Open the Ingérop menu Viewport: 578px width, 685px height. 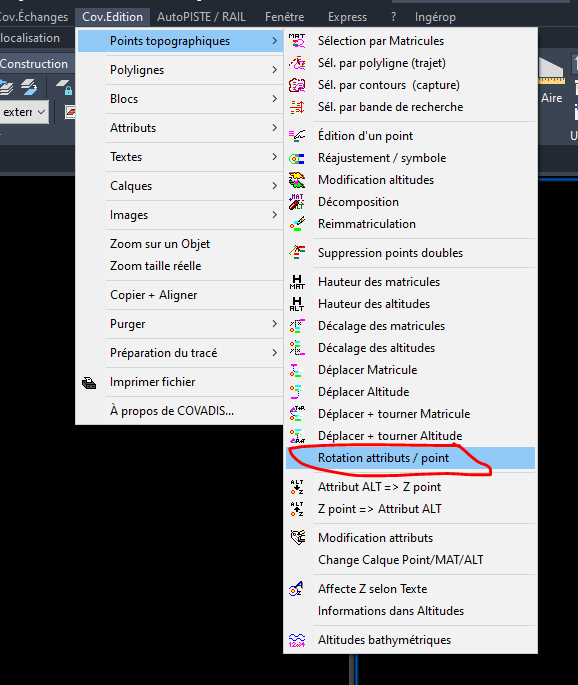tap(435, 17)
